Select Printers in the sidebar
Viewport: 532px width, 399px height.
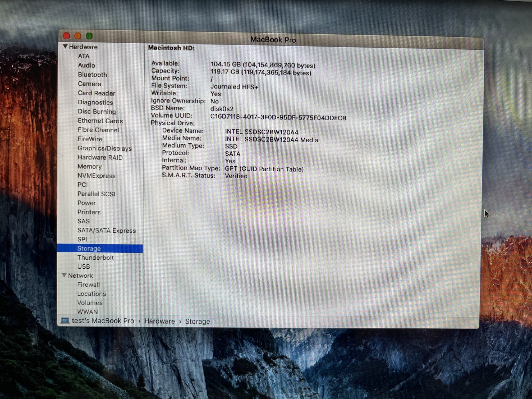tap(89, 212)
